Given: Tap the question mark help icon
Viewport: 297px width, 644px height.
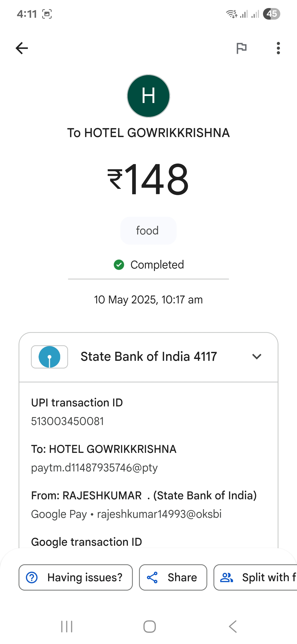Looking at the screenshot, I should pos(32,578).
